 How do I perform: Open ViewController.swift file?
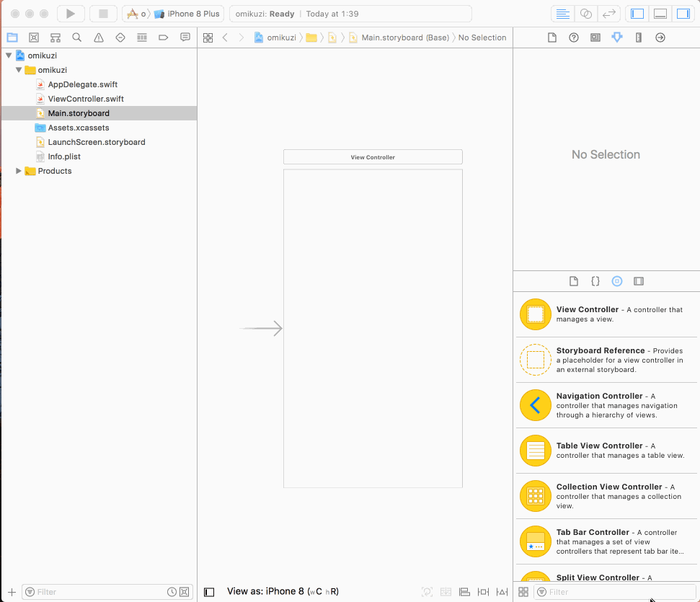point(86,99)
